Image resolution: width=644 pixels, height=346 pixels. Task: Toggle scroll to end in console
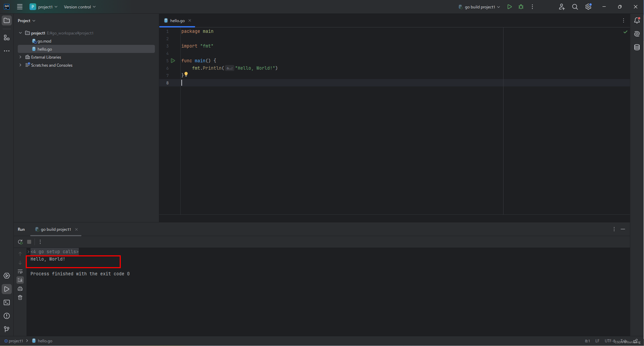click(x=20, y=280)
